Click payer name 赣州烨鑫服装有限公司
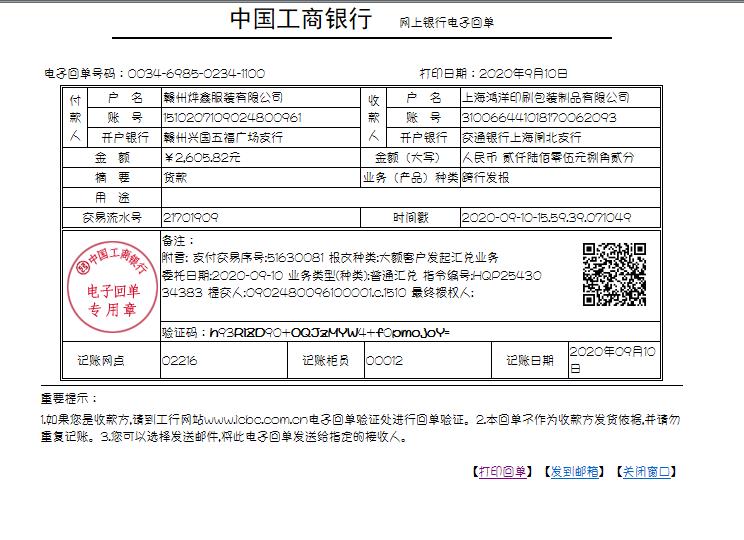Viewport: 744px width, 540px height. point(223,98)
